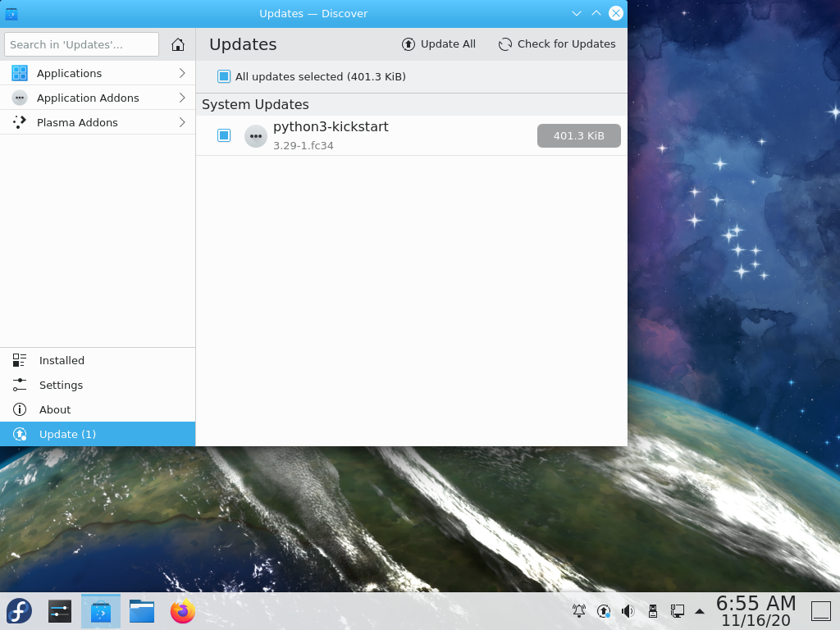Image resolution: width=840 pixels, height=630 pixels.
Task: Select the Applications category label
Action: click(69, 73)
